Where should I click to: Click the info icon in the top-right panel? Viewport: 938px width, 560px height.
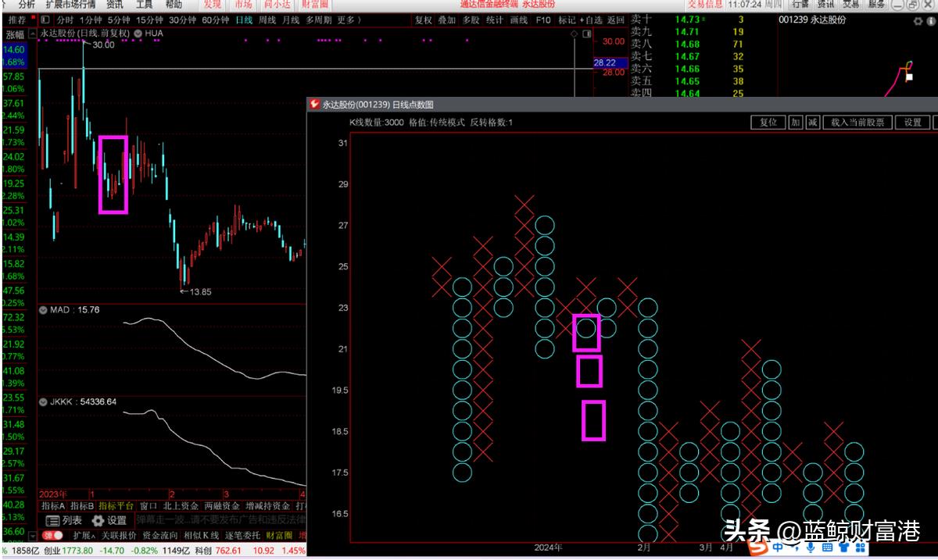(930, 21)
